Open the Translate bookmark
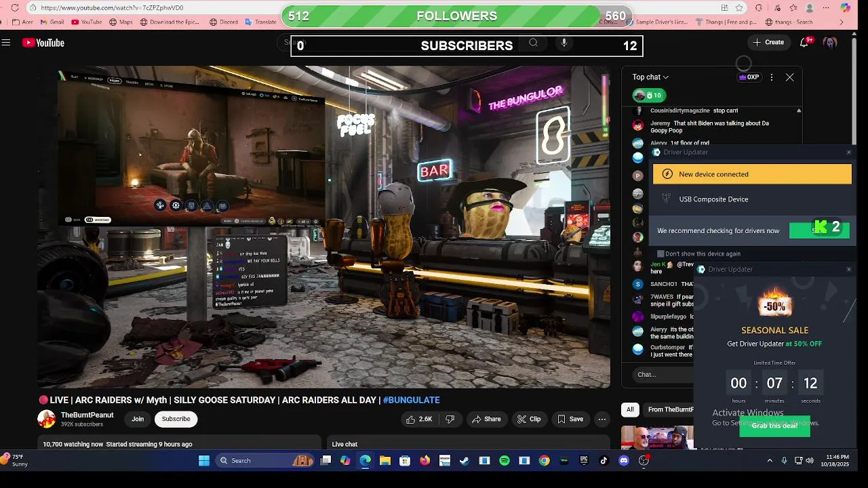Viewport: 868px width, 488px height. click(260, 22)
